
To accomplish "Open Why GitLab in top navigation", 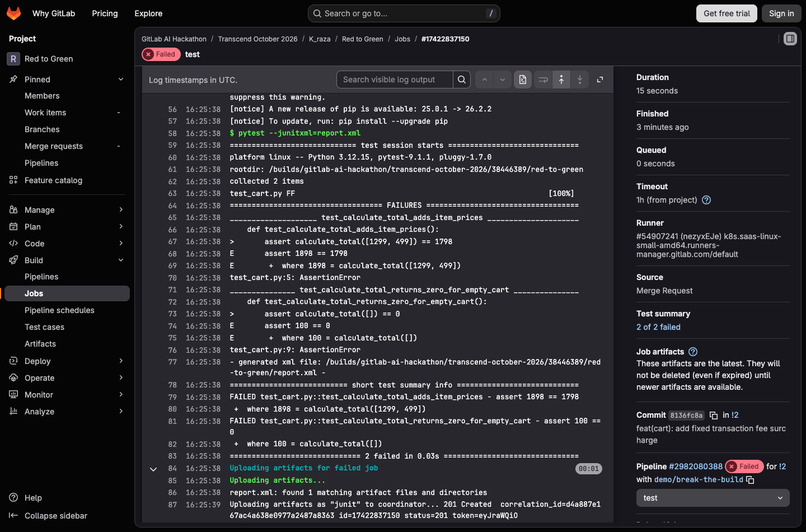I will (x=53, y=13).
